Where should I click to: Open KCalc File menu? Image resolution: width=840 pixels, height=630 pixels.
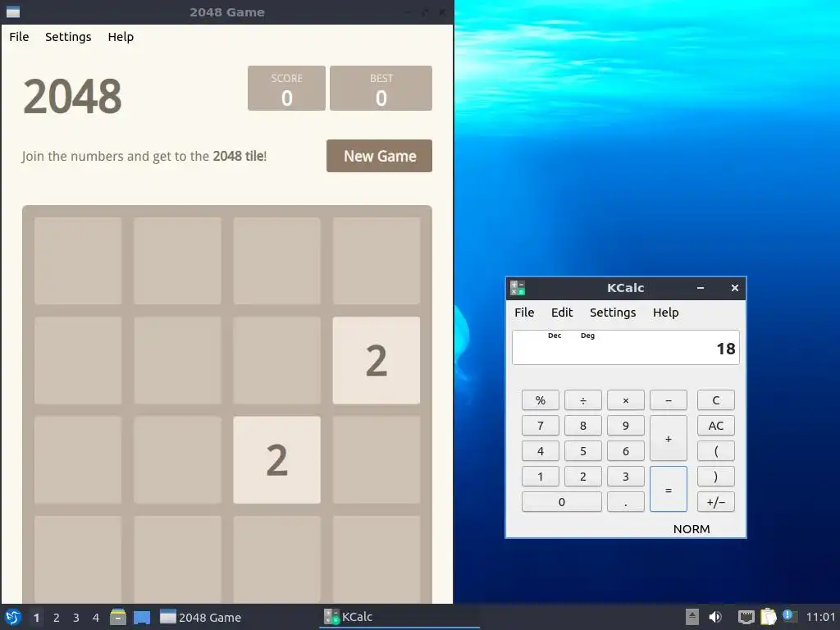coord(524,313)
